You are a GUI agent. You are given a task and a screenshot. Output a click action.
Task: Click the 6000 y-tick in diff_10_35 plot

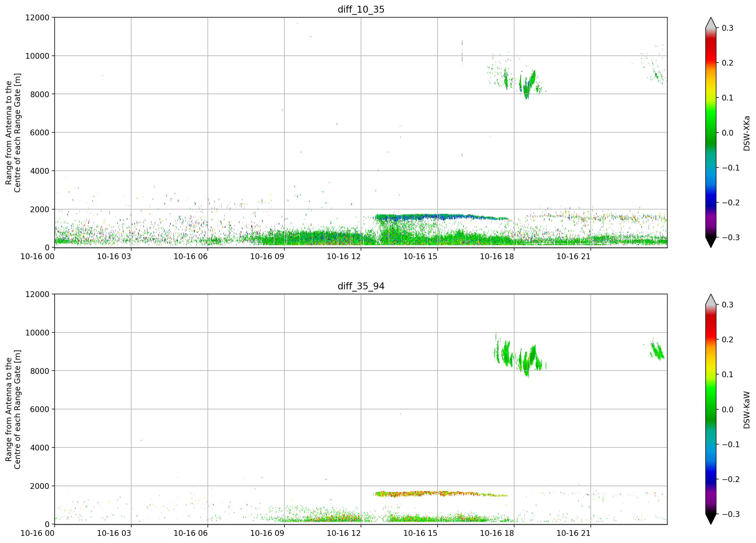[40, 132]
